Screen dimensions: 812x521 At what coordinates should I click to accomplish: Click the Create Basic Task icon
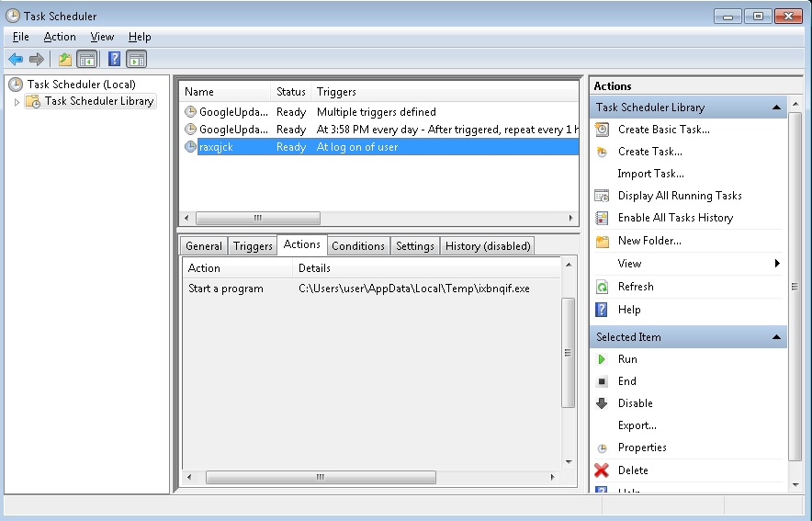(602, 130)
